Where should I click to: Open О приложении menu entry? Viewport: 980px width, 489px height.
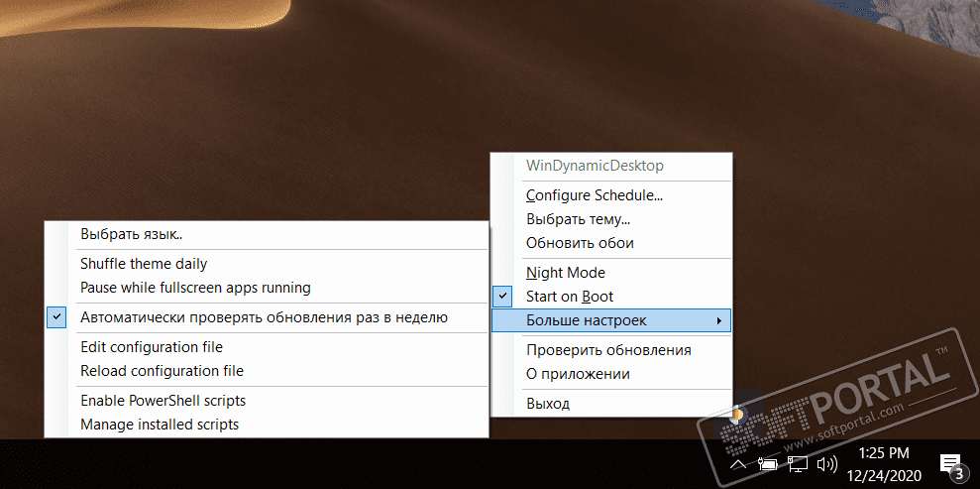(611, 374)
